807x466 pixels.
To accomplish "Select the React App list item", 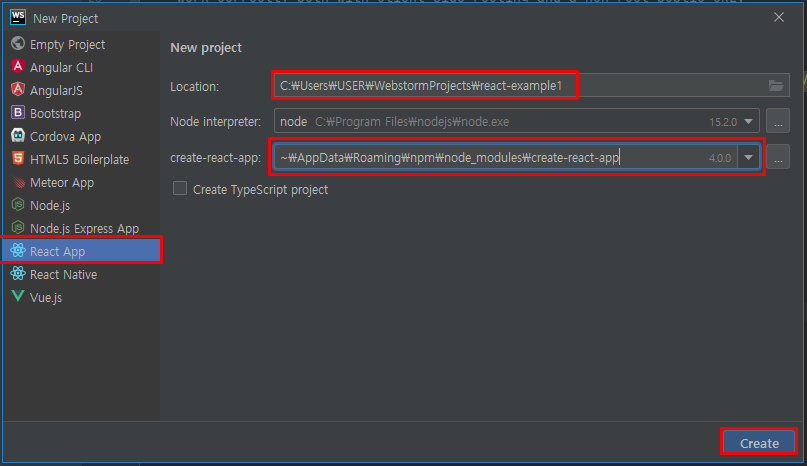I will 81,251.
